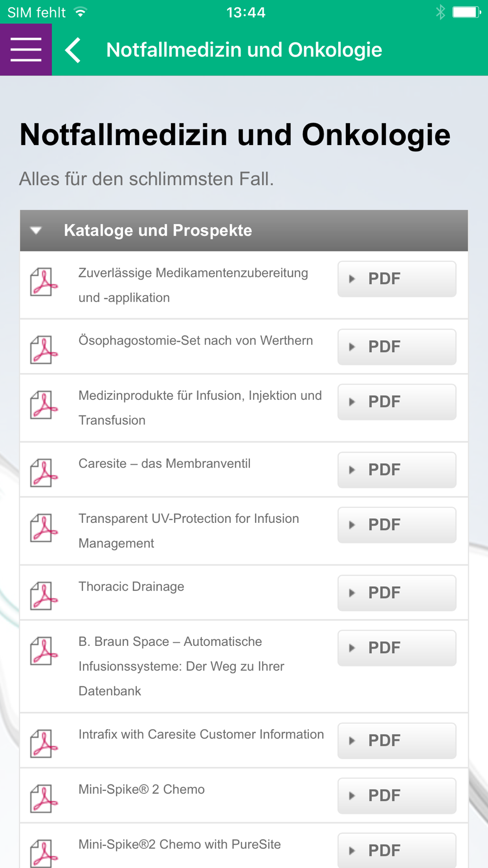Image resolution: width=488 pixels, height=868 pixels.
Task: Tap the Kataloge und Prospekte header label
Action: pyautogui.click(x=158, y=230)
